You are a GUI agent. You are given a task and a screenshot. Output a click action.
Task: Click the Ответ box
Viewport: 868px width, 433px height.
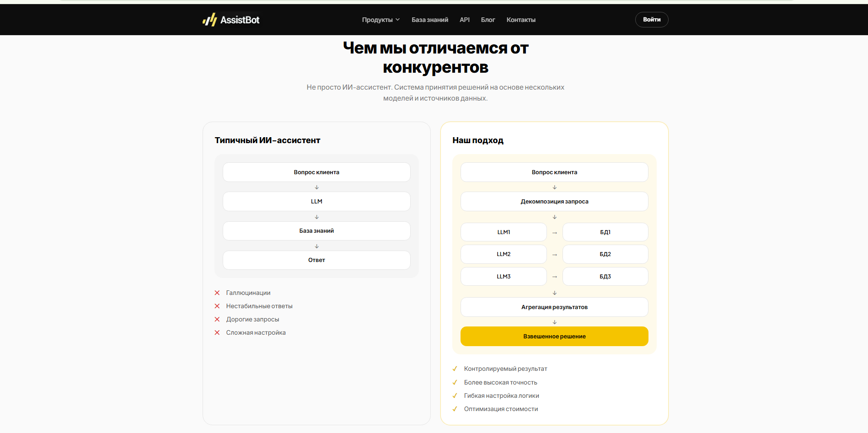pyautogui.click(x=316, y=260)
